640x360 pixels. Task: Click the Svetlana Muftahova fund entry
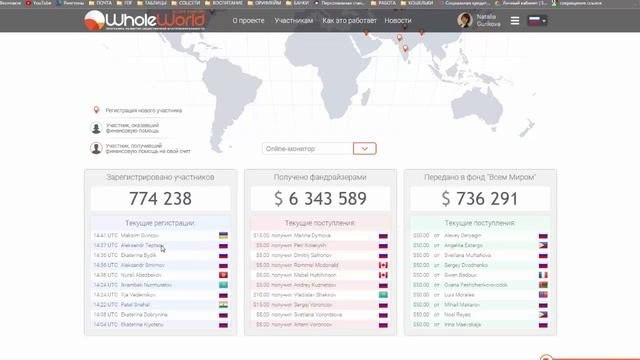[x=480, y=256]
